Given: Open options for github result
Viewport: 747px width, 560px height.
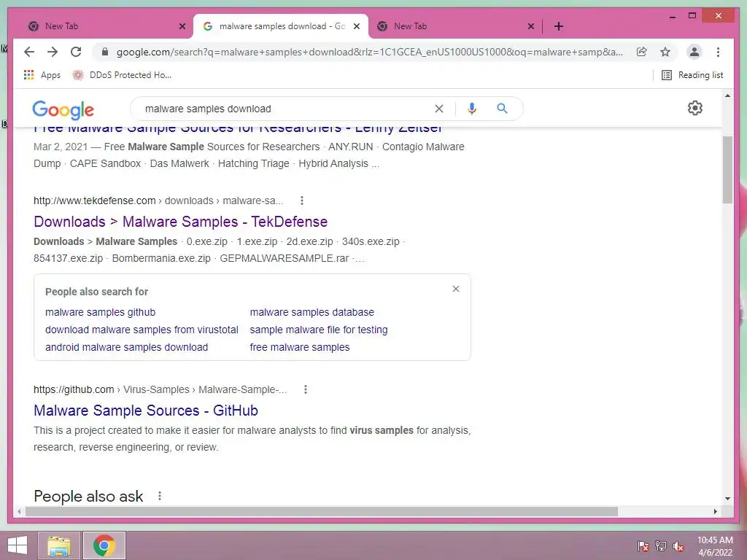Looking at the screenshot, I should 306,389.
